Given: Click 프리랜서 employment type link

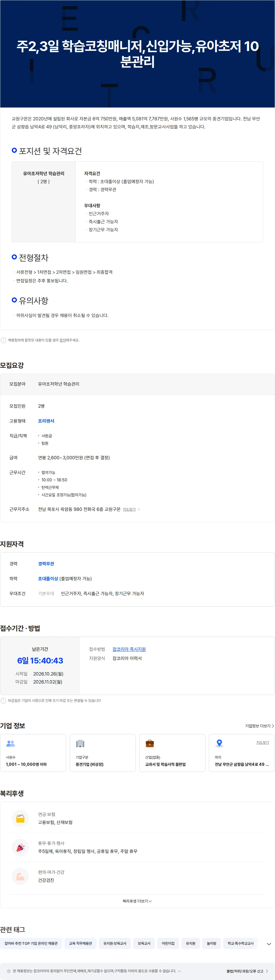Looking at the screenshot, I should pyautogui.click(x=46, y=421).
